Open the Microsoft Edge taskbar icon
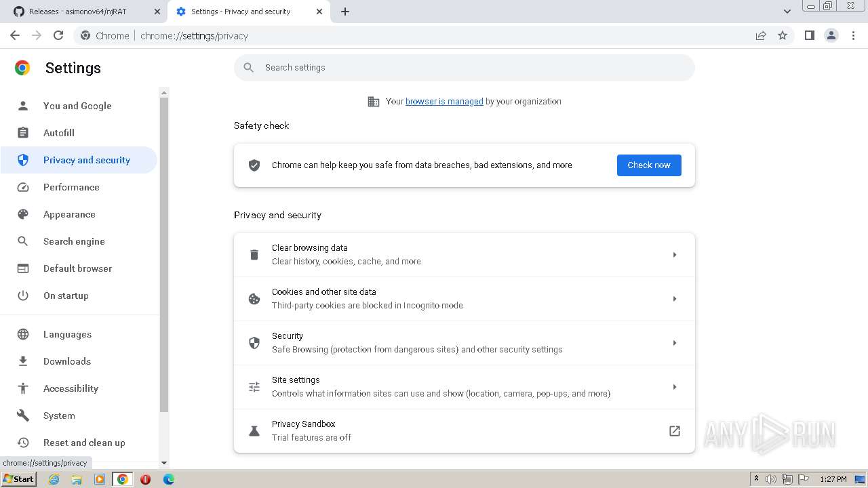Screen dimensions: 868x488 pyautogui.click(x=168, y=479)
